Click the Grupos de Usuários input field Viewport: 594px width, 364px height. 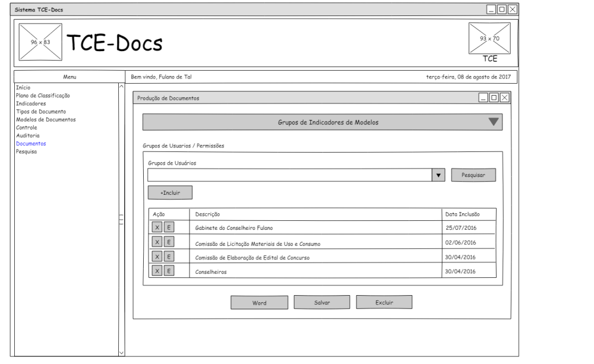[x=289, y=175]
